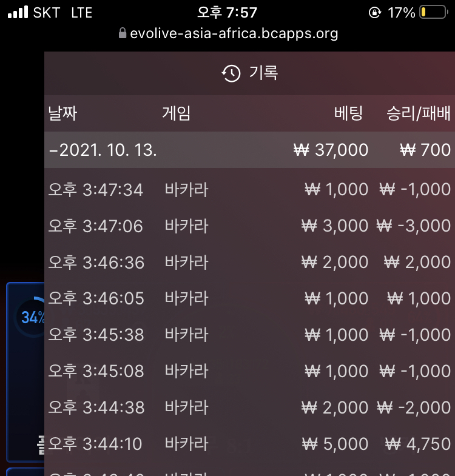
Task: Open the 오후 3:46:36 바카라 record
Action: click(249, 262)
